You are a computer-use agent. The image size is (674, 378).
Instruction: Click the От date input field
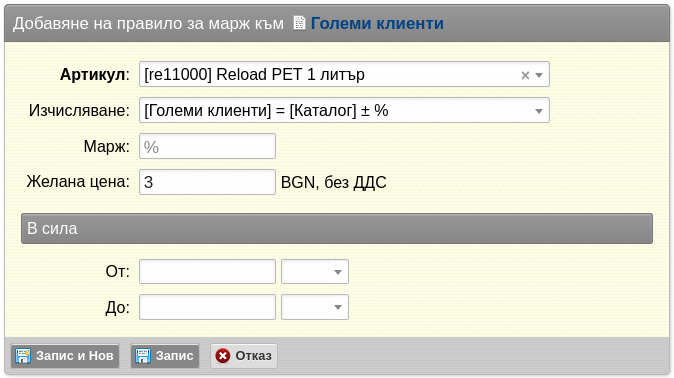tap(207, 271)
